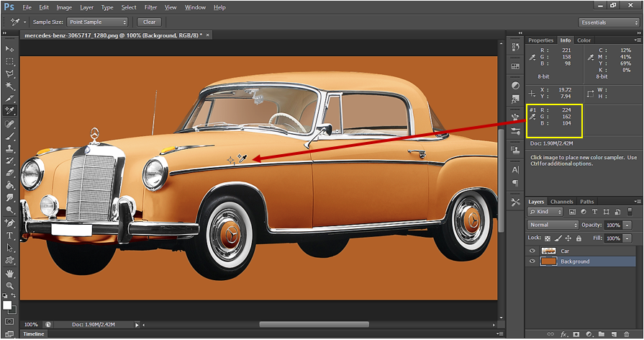Open the Sample Size dropdown
Viewport: 644px width, 340px height.
point(98,22)
